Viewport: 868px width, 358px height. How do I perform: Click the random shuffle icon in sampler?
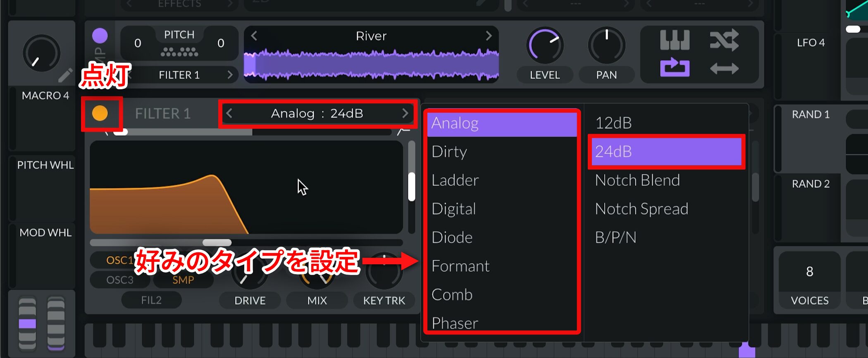click(x=724, y=40)
